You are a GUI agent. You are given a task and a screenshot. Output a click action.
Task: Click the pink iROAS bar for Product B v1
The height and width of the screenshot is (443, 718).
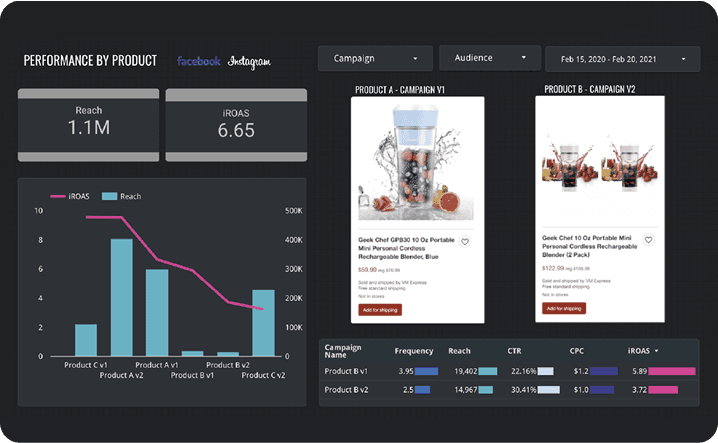pyautogui.click(x=672, y=371)
